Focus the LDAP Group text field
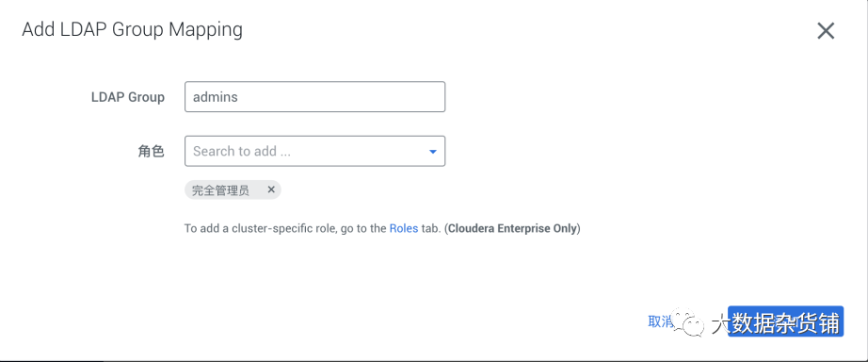 click(x=314, y=96)
